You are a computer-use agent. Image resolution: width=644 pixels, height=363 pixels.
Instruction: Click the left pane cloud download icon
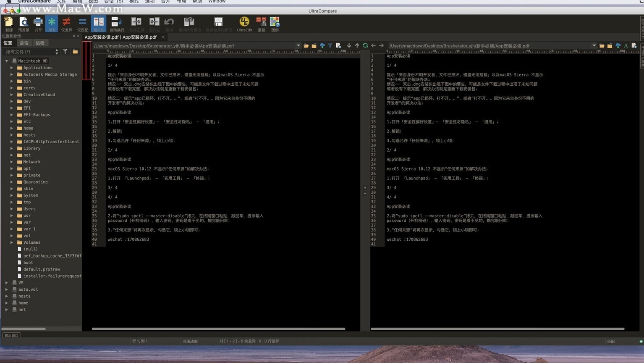322,45
